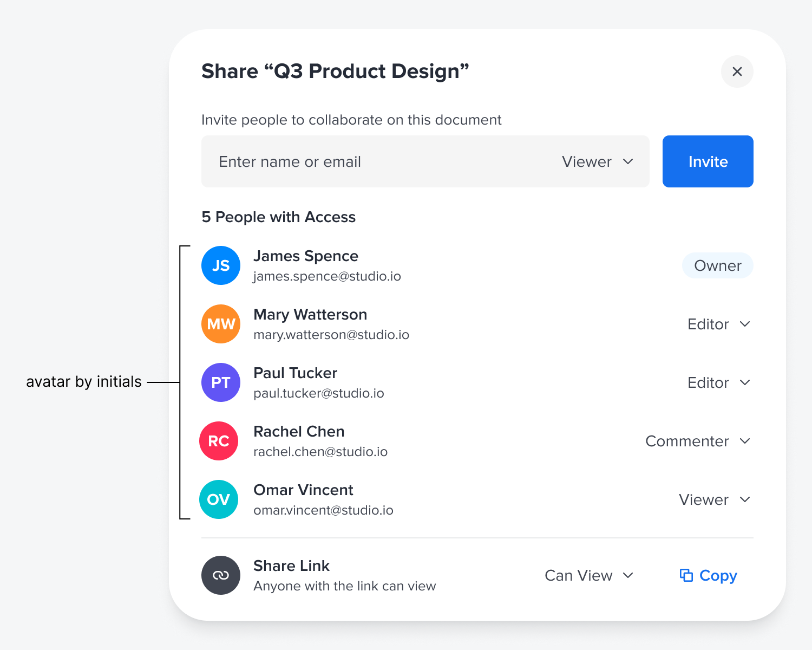
Task: Select Paul Tucker's PT avatar
Action: tap(221, 382)
